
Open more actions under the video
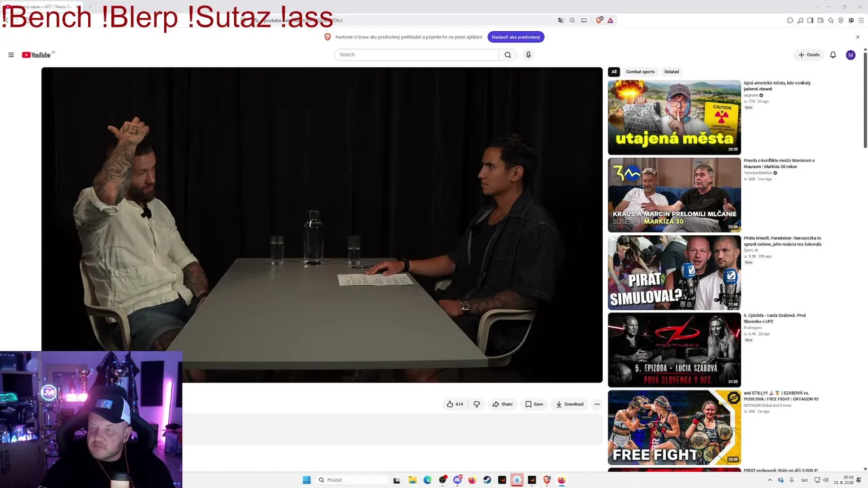click(597, 404)
